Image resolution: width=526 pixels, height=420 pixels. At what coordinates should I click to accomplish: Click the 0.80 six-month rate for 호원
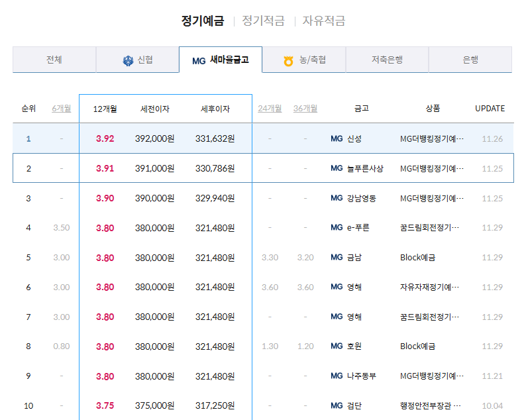click(x=62, y=346)
